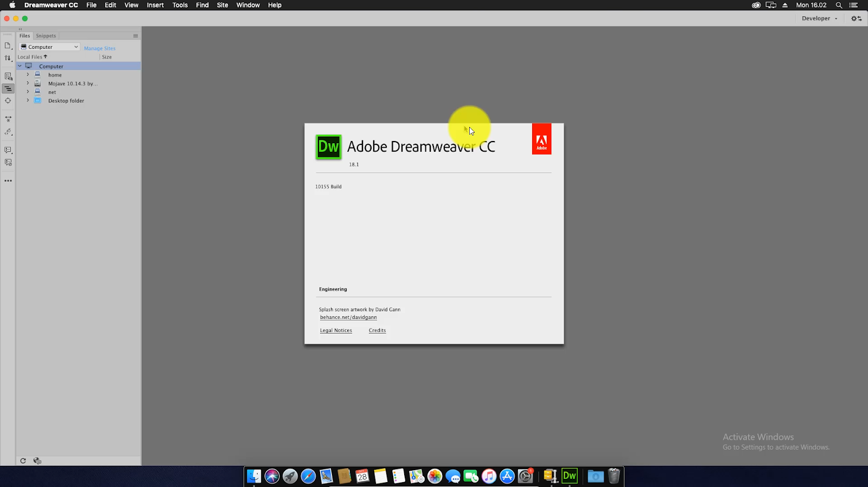Open the File Management arrows icon
The height and width of the screenshot is (487, 868).
pos(8,58)
